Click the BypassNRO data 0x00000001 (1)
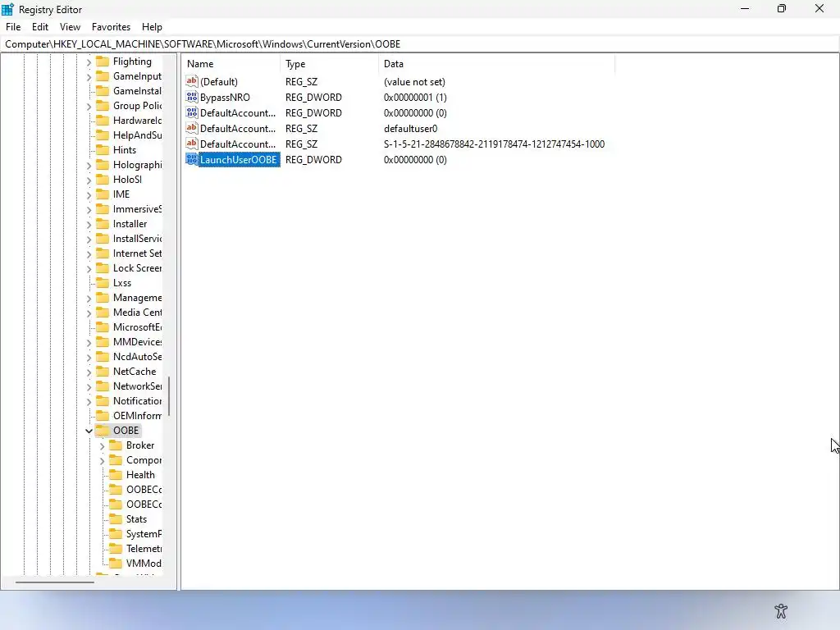The image size is (840, 630). (415, 98)
